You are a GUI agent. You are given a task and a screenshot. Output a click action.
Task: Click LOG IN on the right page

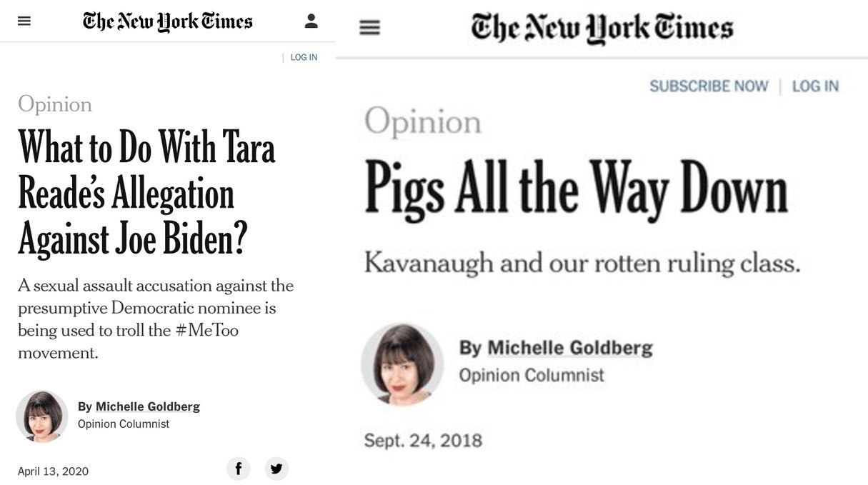[815, 86]
